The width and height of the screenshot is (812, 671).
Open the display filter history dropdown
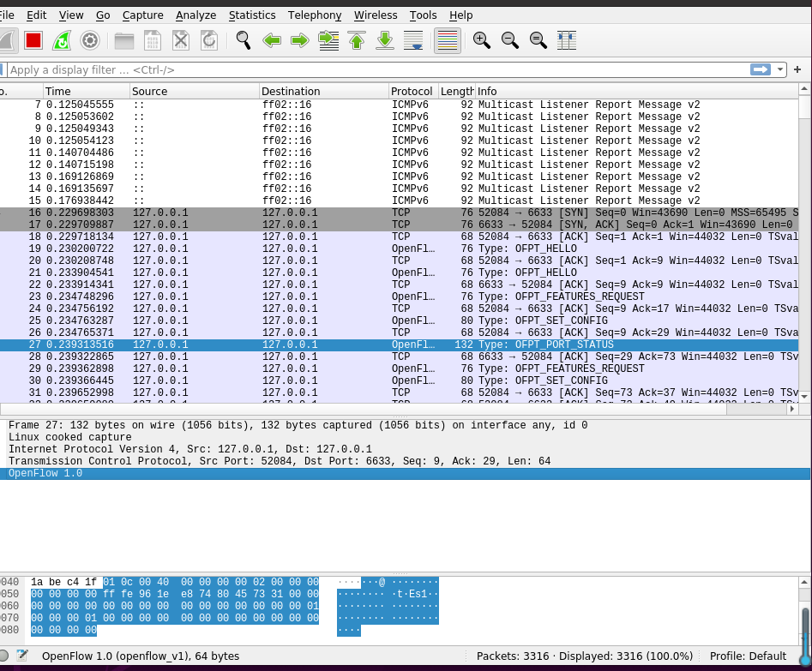[x=781, y=69]
